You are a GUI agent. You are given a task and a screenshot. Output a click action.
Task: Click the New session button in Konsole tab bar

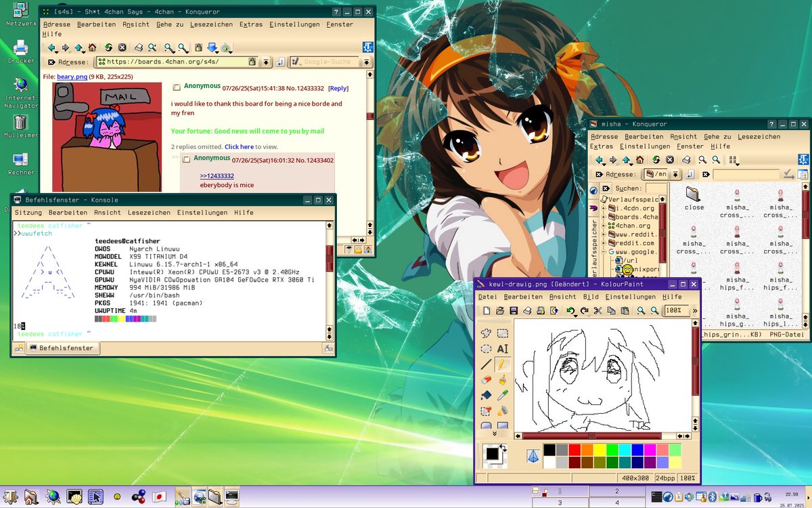(x=18, y=348)
